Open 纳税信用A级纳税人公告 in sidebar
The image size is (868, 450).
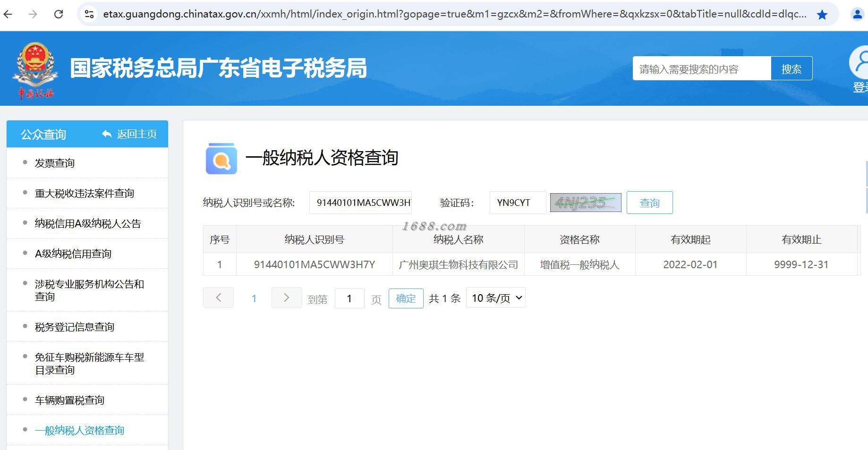click(88, 223)
